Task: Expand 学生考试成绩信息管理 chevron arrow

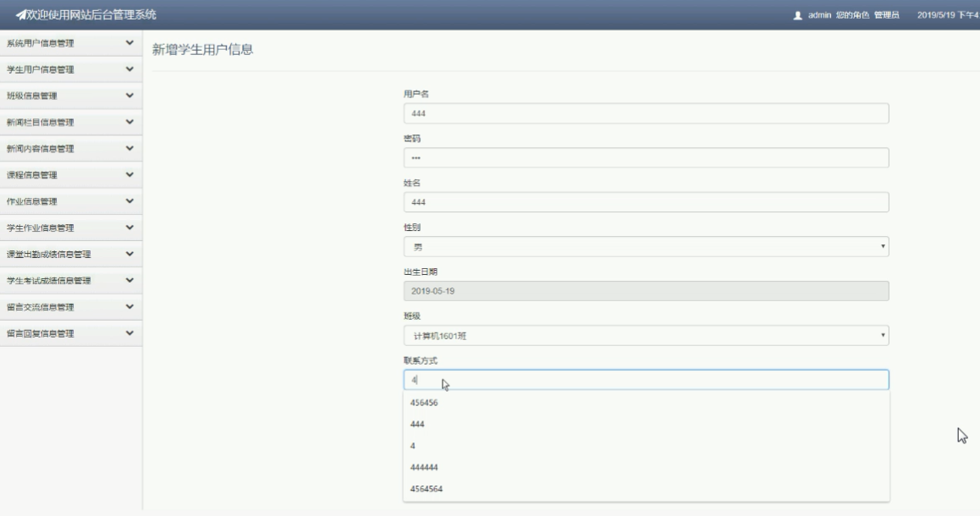Action: [x=129, y=281]
